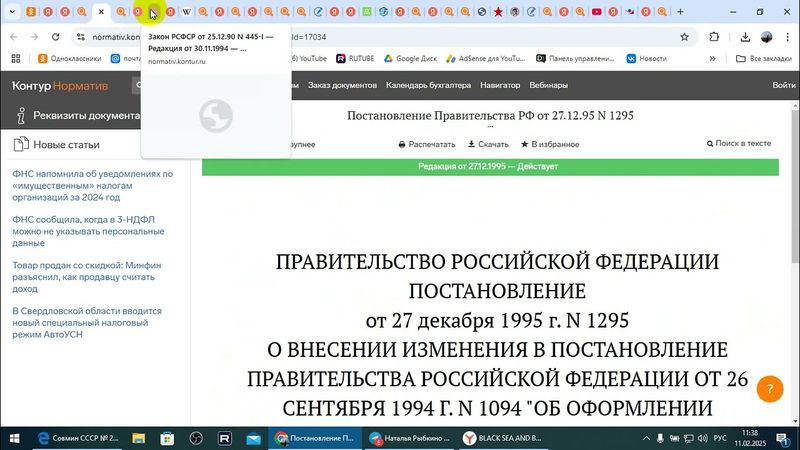Viewport: 800px width, 450px height.
Task: Open tab search dropdown arrow
Action: coord(12,11)
